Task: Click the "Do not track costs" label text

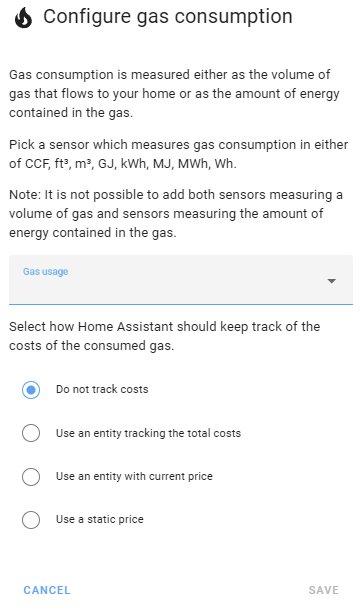Action: tap(102, 389)
